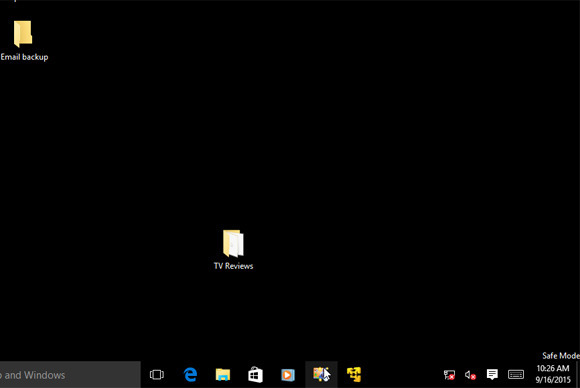Select the TV Reviews folder icon
This screenshot has width=580, height=388.
point(233,243)
